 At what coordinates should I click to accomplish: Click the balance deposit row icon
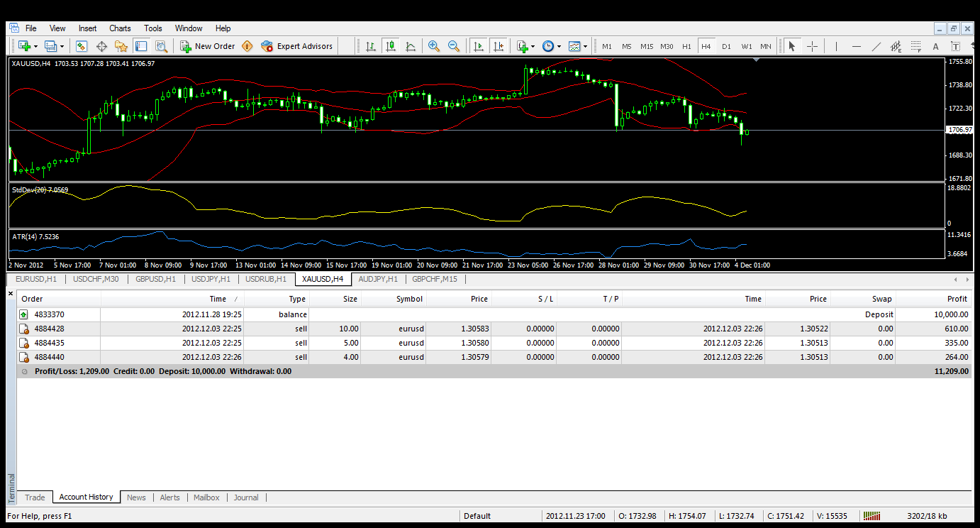(x=24, y=314)
